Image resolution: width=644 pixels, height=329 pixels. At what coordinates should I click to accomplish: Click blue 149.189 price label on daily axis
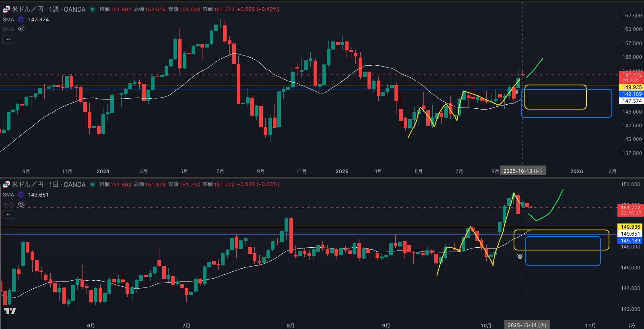[x=630, y=241]
